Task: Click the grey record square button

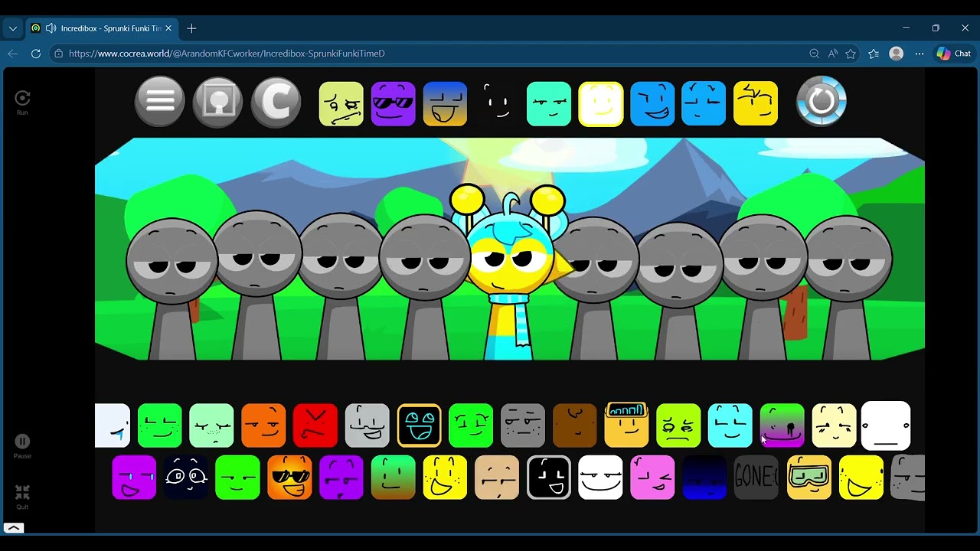Action: click(x=218, y=101)
